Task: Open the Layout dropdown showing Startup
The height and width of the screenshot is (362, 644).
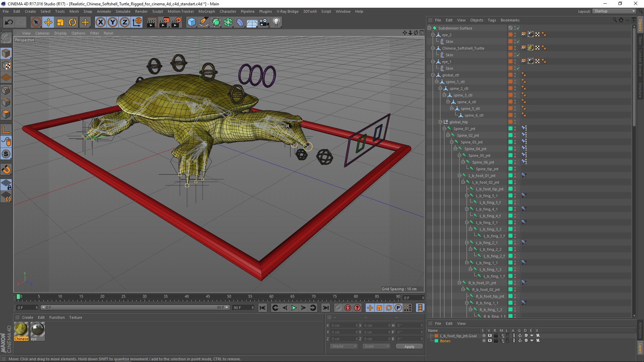Action: (614, 11)
